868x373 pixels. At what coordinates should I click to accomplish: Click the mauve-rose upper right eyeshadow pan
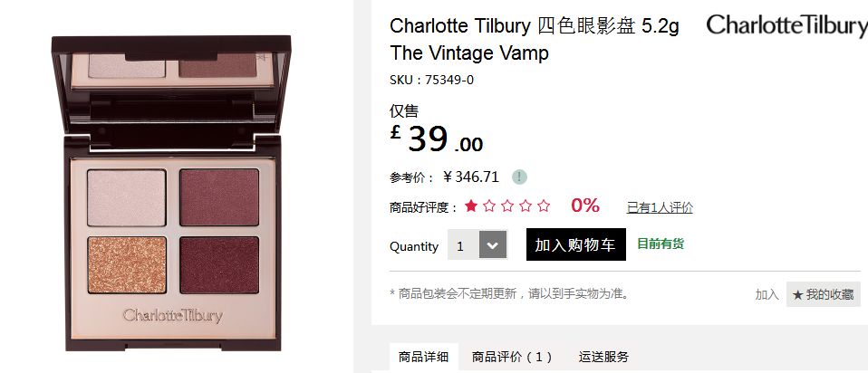click(x=219, y=197)
